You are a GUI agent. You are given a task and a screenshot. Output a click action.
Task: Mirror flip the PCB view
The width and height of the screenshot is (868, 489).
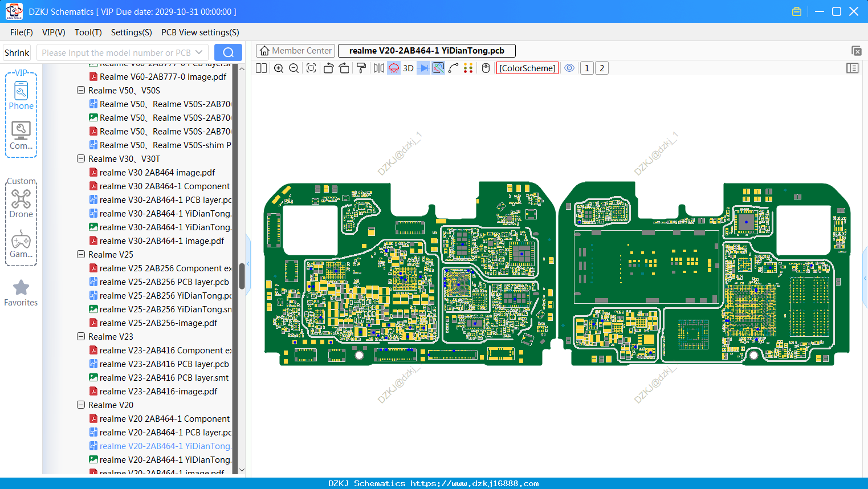[x=379, y=68]
